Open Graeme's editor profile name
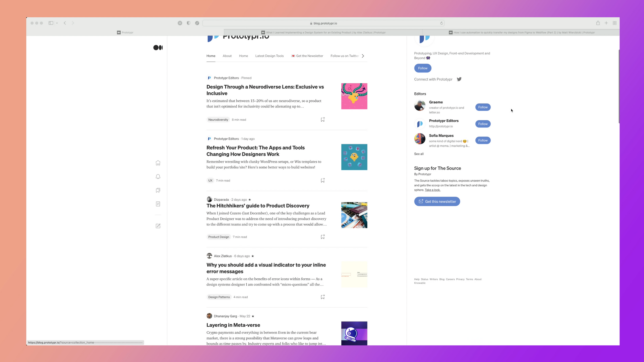 pos(436,102)
